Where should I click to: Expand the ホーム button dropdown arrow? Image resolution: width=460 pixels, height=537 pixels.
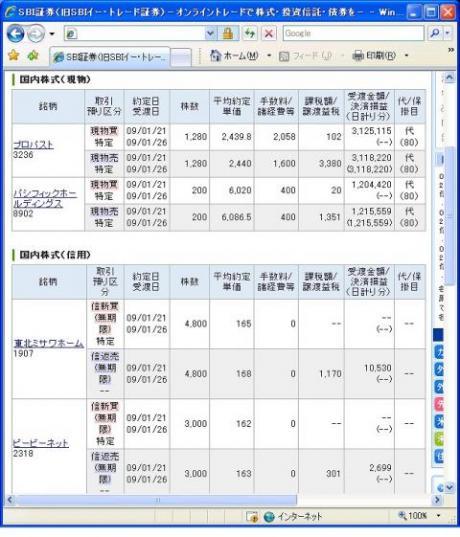tap(269, 55)
